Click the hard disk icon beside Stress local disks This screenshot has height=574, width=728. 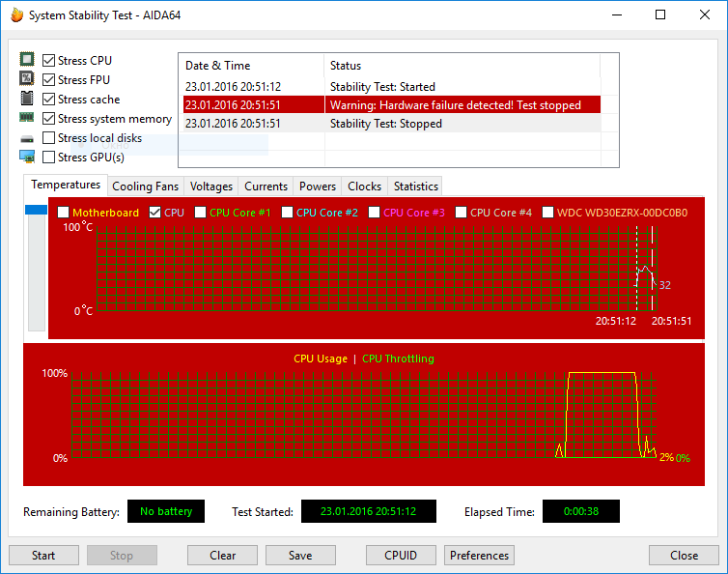[27, 138]
